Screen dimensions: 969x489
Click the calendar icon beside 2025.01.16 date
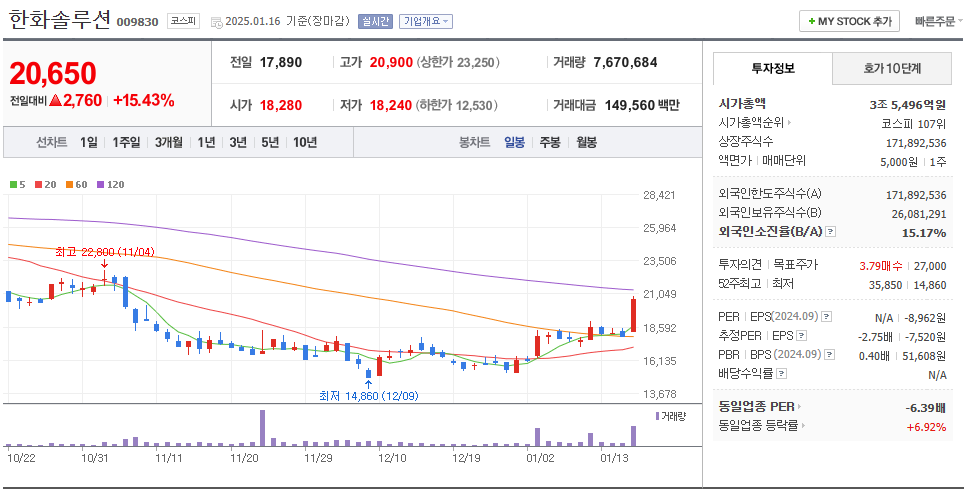click(216, 22)
